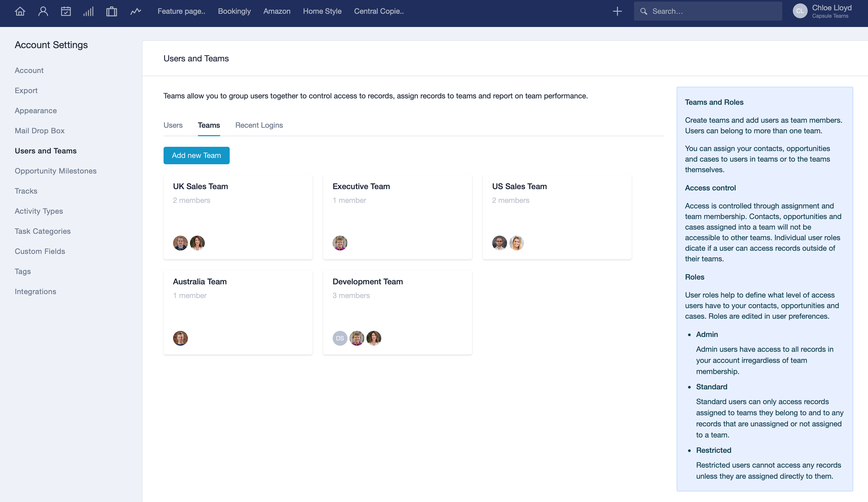Open the Custom Fields settings link

(40, 251)
